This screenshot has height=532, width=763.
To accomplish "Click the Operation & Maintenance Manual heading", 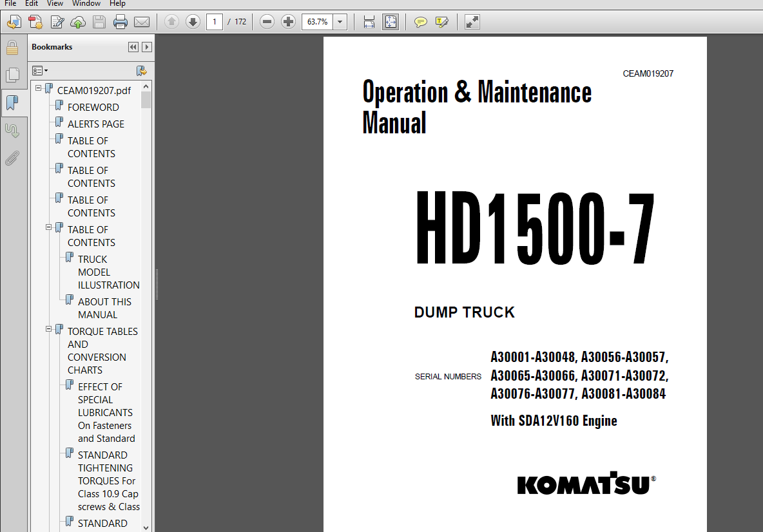I will (477, 106).
